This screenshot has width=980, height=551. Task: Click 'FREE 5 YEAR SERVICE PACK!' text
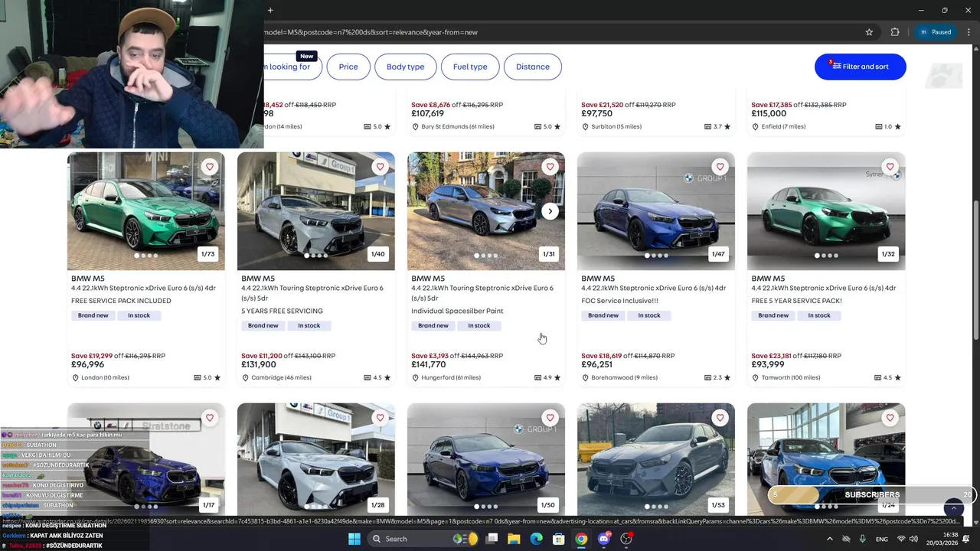pos(796,301)
